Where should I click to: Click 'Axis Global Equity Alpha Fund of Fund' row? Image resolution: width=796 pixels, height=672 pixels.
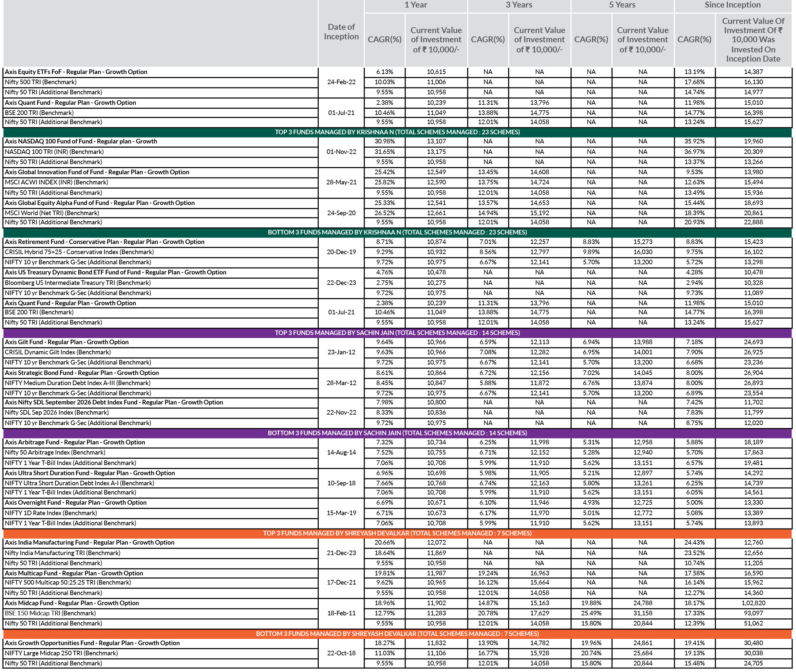coord(100,203)
